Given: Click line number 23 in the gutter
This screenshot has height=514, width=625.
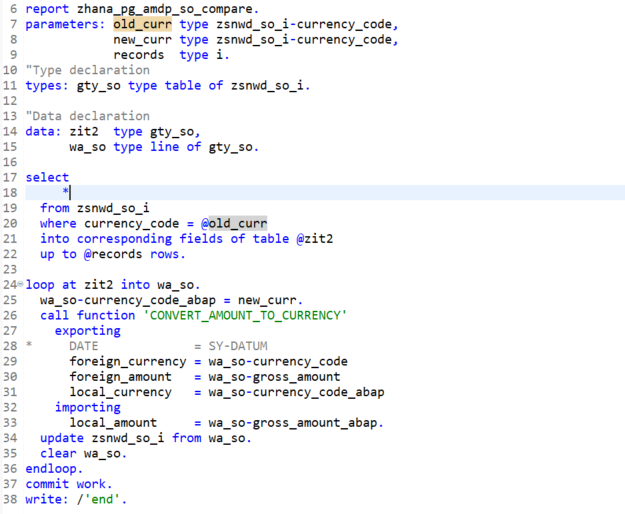Looking at the screenshot, I should pyautogui.click(x=10, y=269).
